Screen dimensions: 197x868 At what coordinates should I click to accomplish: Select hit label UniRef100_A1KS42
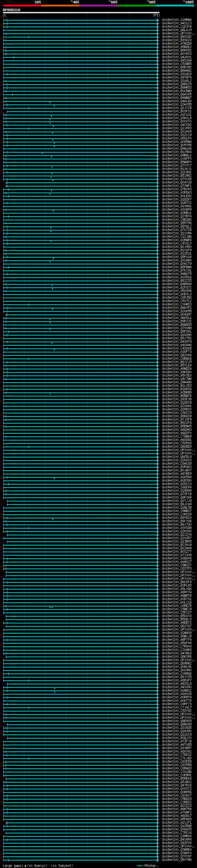pos(176,751)
